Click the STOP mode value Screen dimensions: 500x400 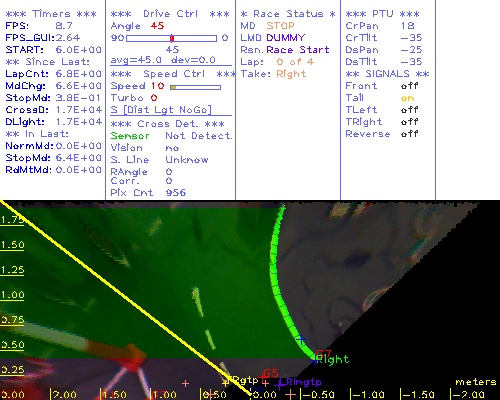(280, 26)
